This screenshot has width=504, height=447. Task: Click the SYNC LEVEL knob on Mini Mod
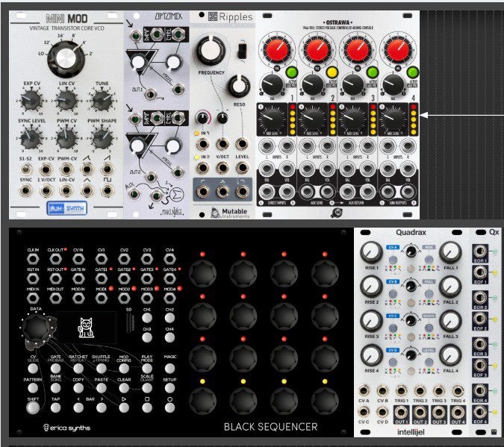pos(31,138)
